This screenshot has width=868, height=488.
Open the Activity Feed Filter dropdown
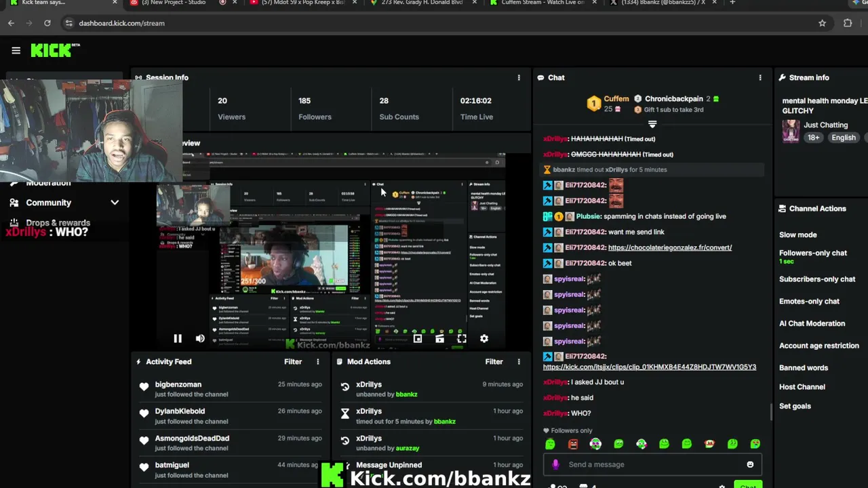(x=293, y=362)
